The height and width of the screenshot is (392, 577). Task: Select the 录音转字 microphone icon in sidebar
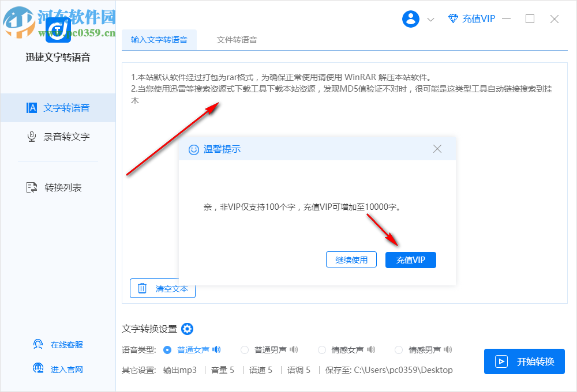[x=32, y=137]
